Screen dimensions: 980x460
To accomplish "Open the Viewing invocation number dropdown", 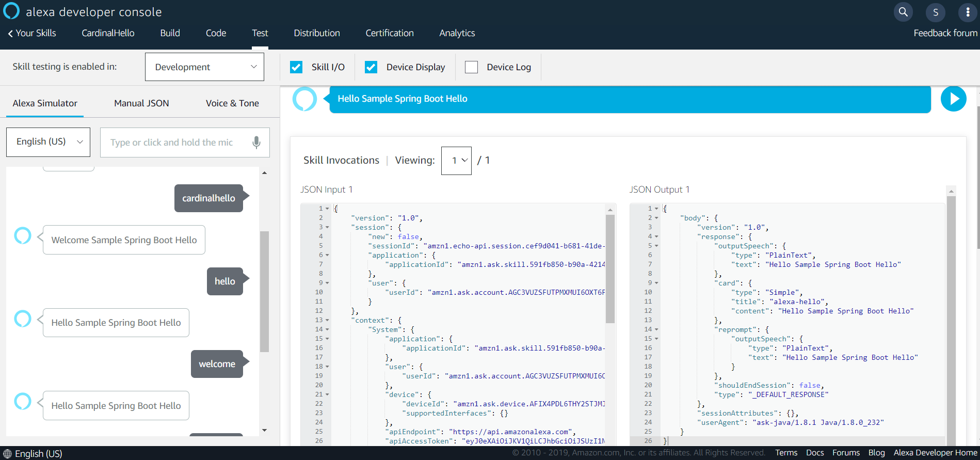I will coord(456,161).
